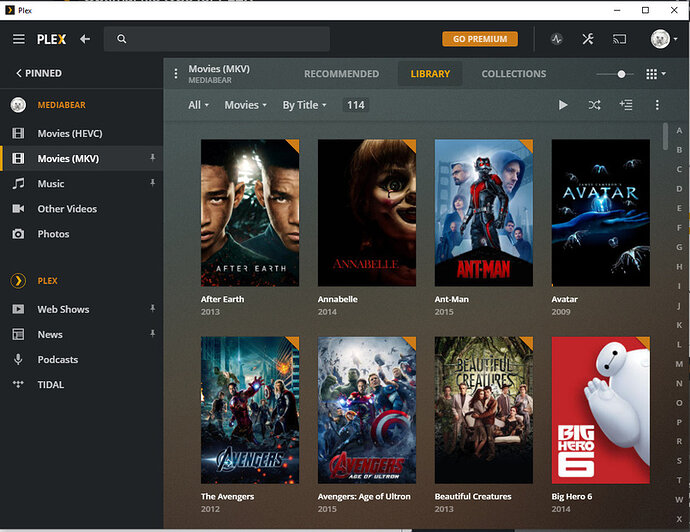
Task: Jump to letter T in index
Action: click(679, 480)
